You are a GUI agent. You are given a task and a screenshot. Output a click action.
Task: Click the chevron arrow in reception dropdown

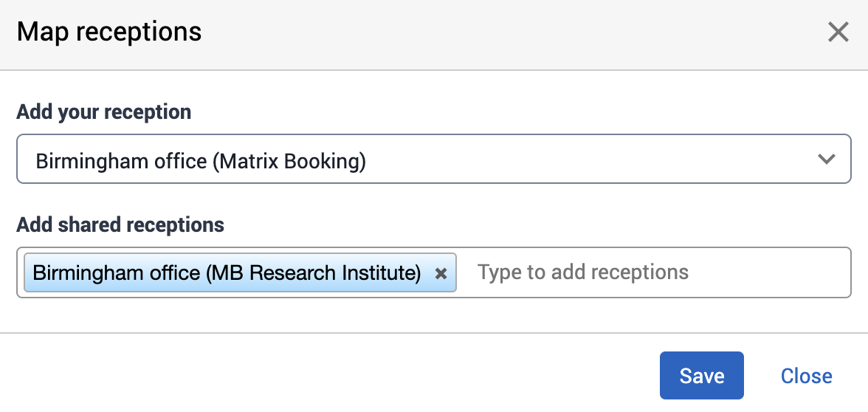pos(827,159)
